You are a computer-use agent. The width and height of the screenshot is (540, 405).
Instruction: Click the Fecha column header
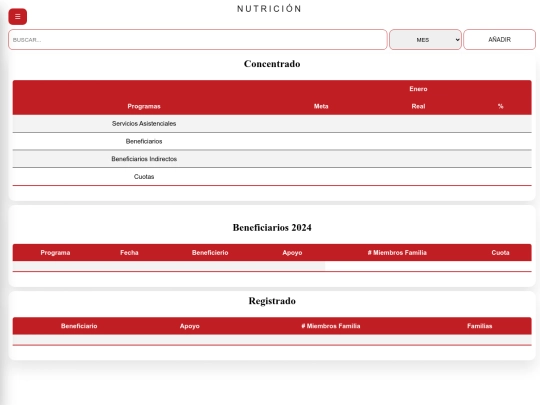click(x=129, y=252)
